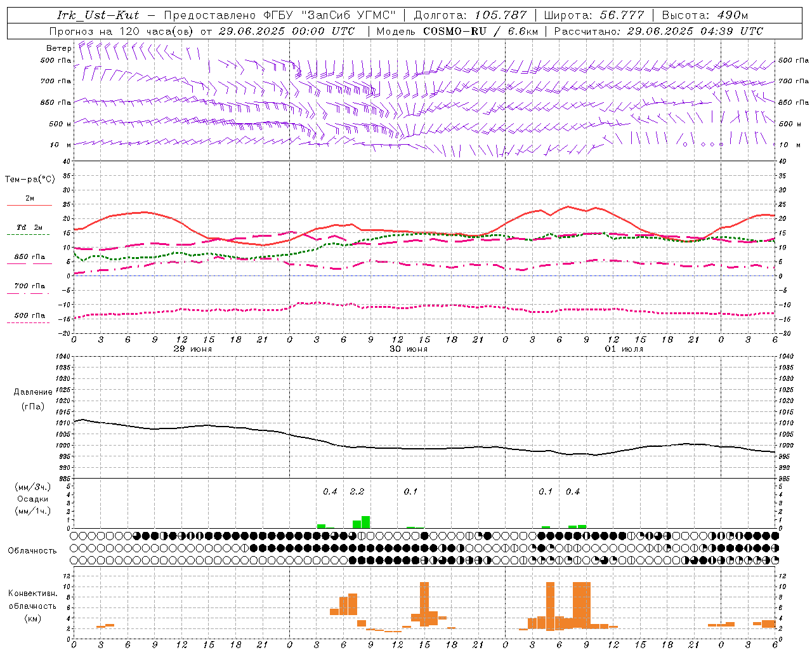Click the 500 м wind level label on left
This screenshot has height=650, width=812.
(x=60, y=124)
